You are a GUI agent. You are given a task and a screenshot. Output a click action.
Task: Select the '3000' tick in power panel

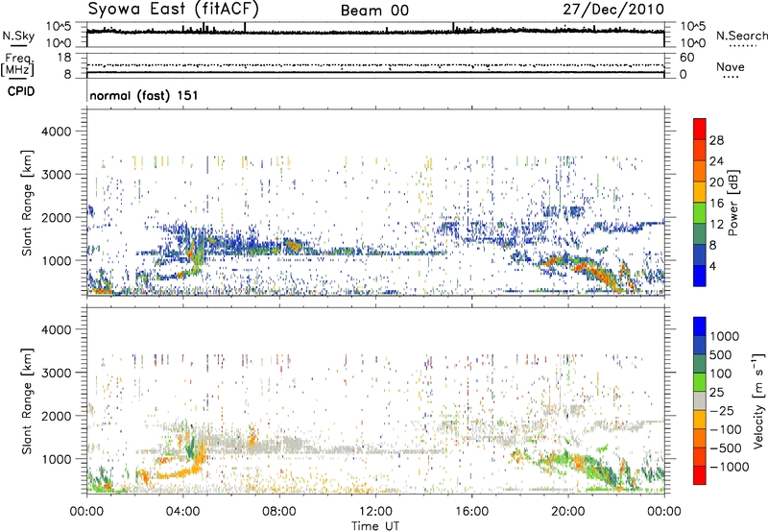point(56,175)
